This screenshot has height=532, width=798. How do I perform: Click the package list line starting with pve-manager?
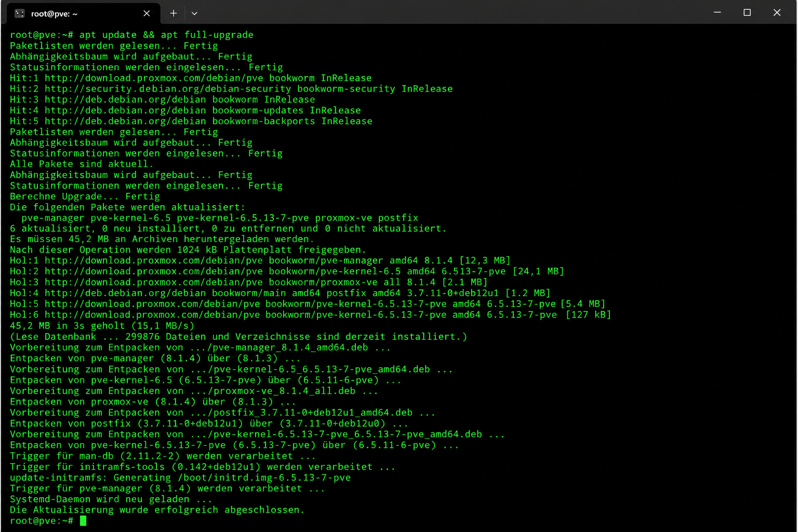point(220,218)
